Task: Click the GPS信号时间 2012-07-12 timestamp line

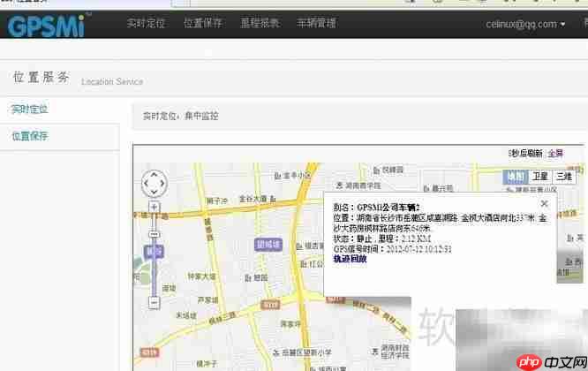Action: coord(392,249)
